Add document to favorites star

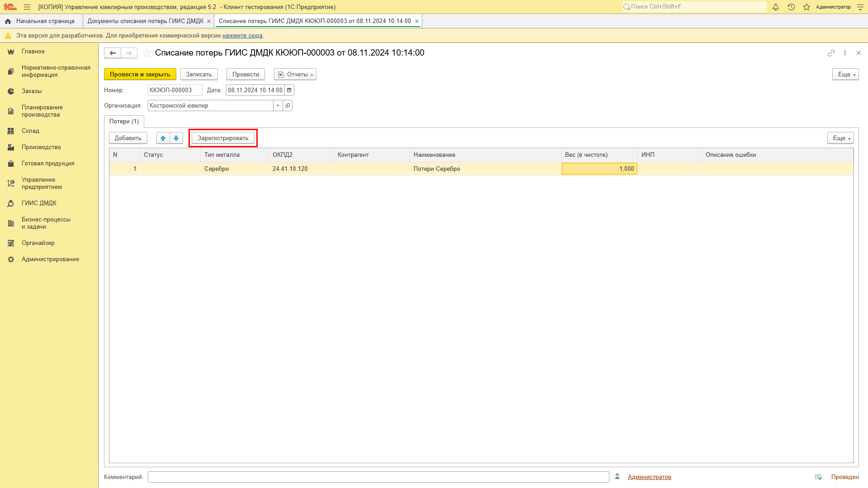pyautogui.click(x=147, y=53)
